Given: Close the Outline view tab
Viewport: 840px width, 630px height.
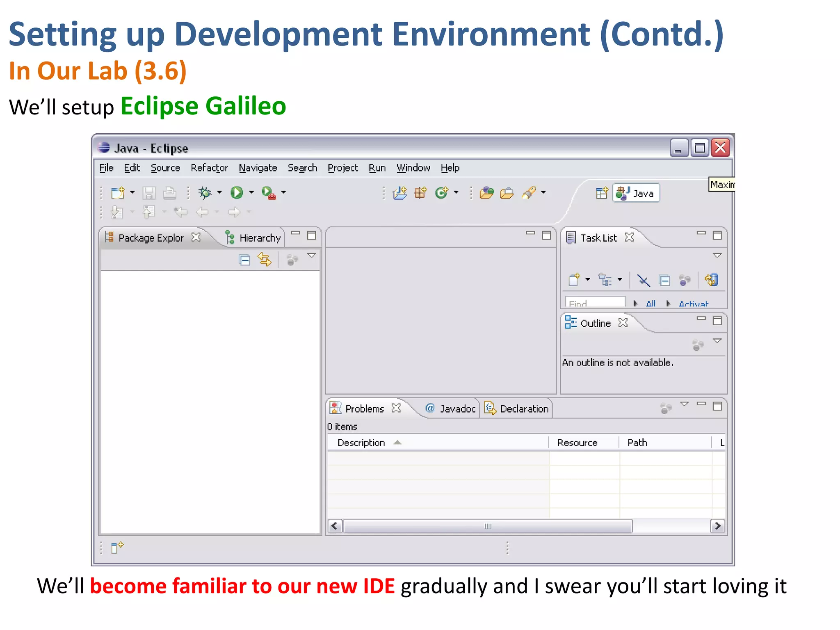Looking at the screenshot, I should (x=623, y=323).
